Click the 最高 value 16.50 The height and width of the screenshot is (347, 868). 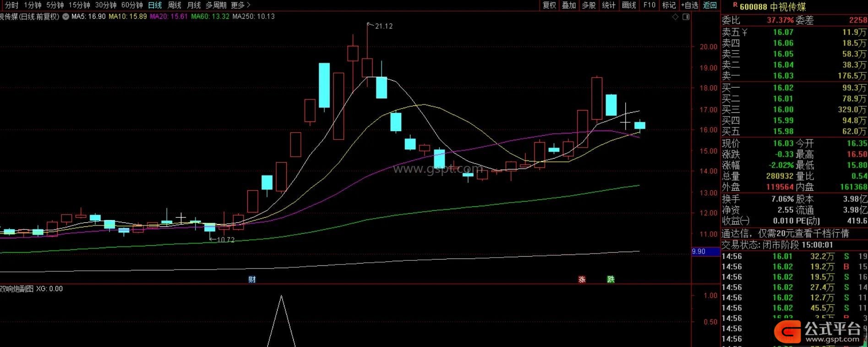tap(857, 154)
